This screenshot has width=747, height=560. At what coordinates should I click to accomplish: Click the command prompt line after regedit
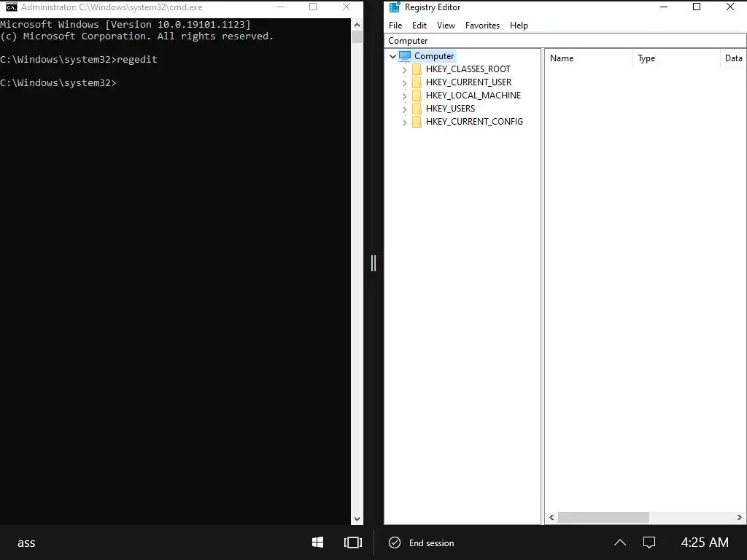tap(58, 83)
